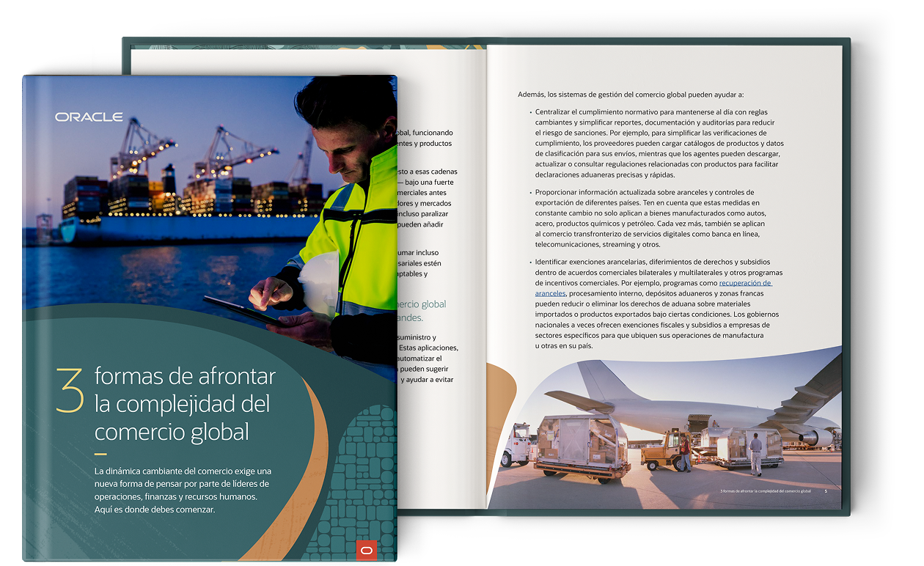Click the red Oracle O icon
The width and height of the screenshot is (924, 566).
pos(366,550)
